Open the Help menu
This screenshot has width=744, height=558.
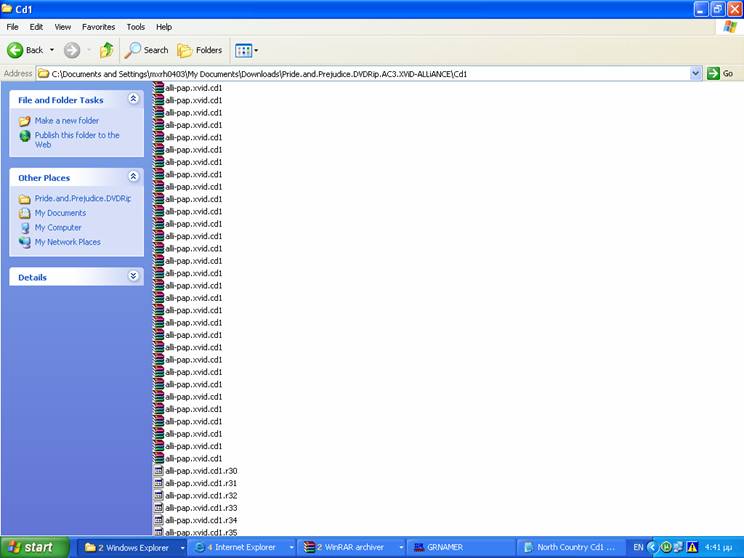point(164,27)
